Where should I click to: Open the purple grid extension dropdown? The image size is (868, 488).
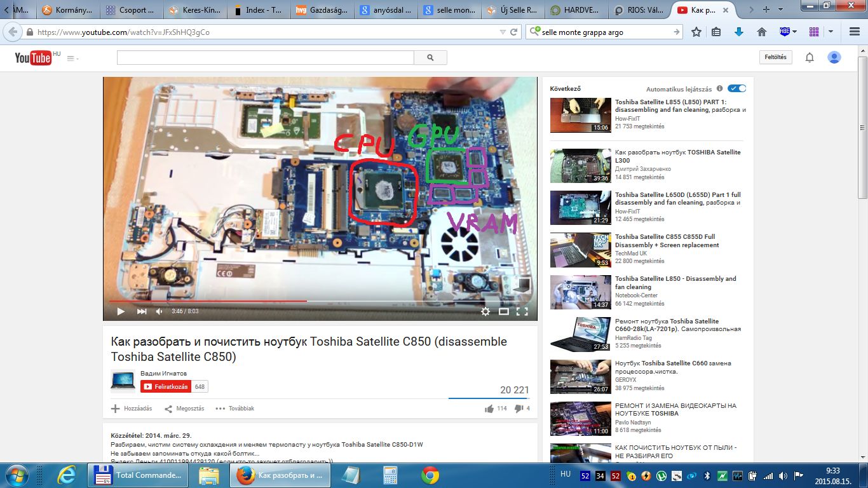point(831,32)
